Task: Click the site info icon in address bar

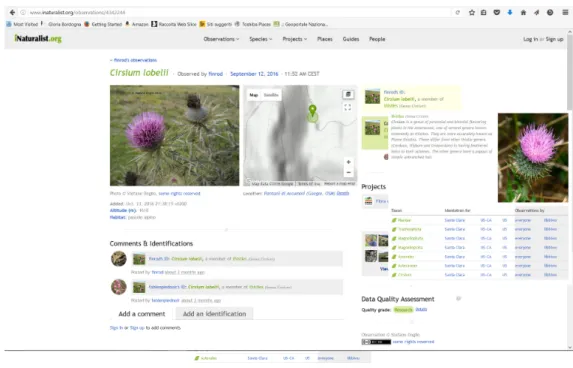Action: pos(23,12)
